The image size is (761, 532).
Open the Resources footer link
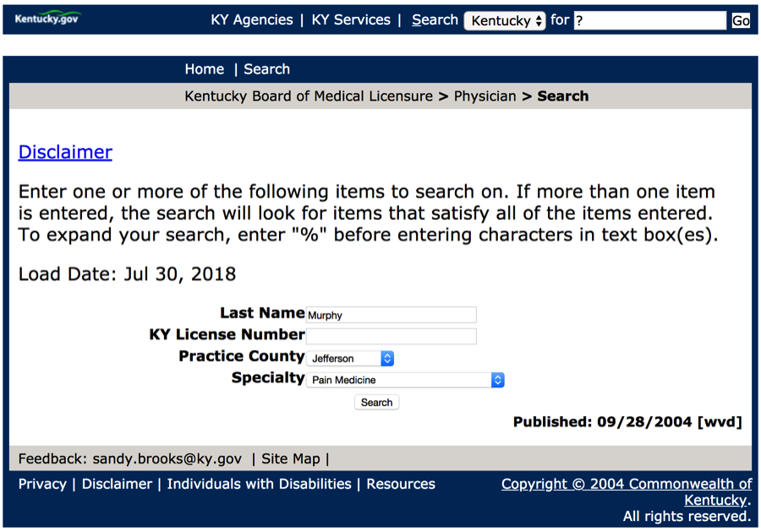point(401,485)
